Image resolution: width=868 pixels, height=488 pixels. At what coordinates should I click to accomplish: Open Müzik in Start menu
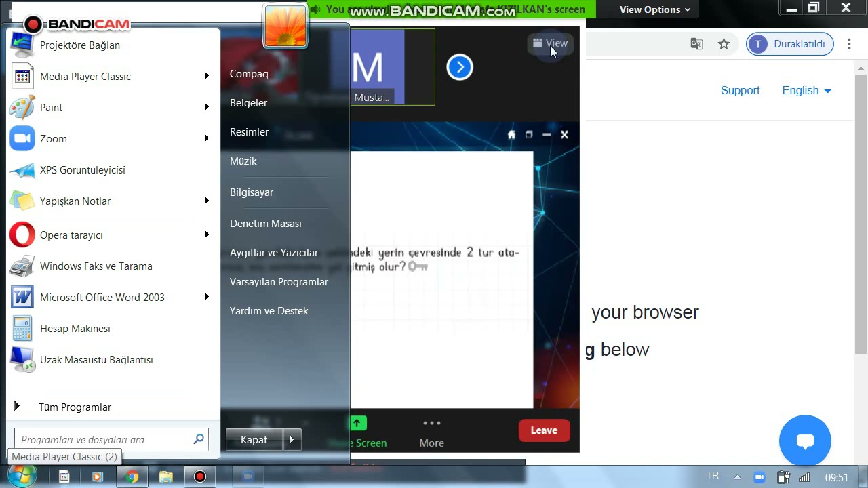click(243, 161)
